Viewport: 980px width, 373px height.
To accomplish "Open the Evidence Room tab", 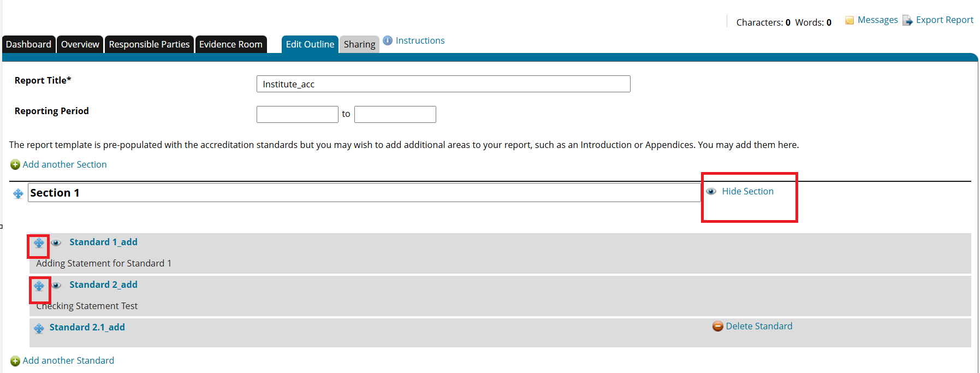I will click(x=231, y=44).
